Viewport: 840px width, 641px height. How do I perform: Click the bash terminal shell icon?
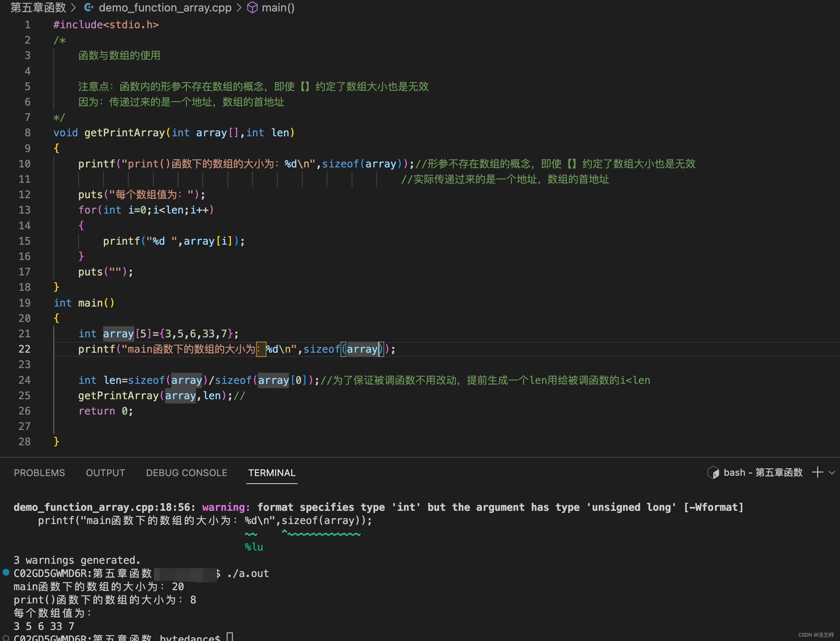coord(713,473)
